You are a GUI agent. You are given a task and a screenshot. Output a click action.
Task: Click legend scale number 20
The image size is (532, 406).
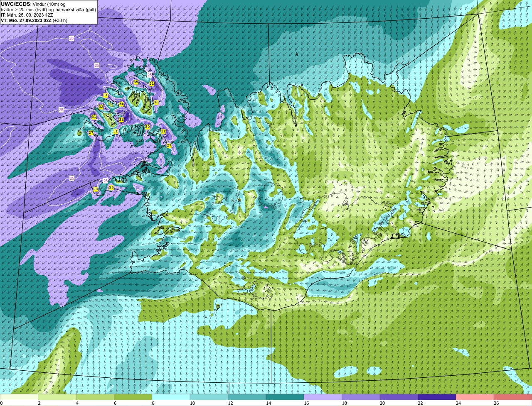coord(382,403)
